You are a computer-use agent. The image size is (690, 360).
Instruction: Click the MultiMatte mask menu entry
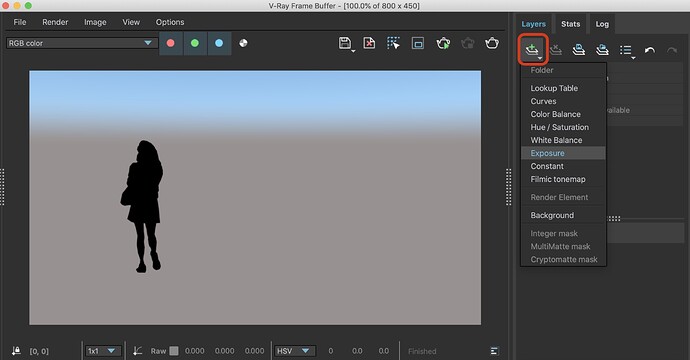pos(560,246)
